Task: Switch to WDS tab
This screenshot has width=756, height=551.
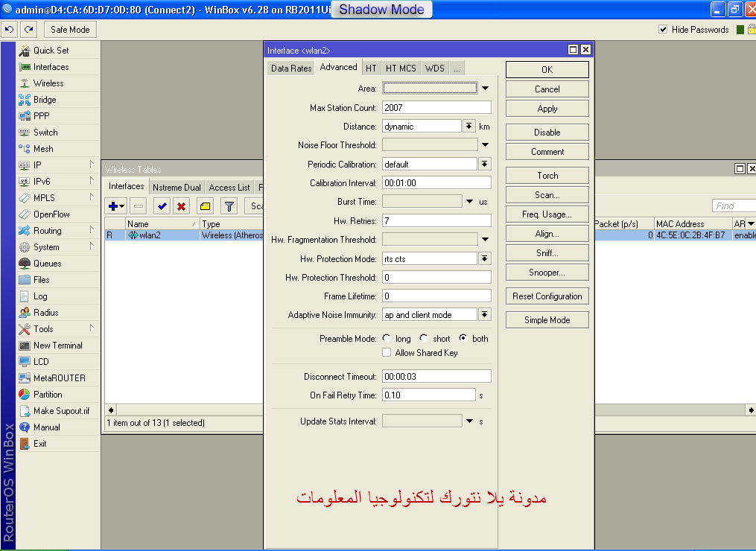Action: tap(435, 69)
